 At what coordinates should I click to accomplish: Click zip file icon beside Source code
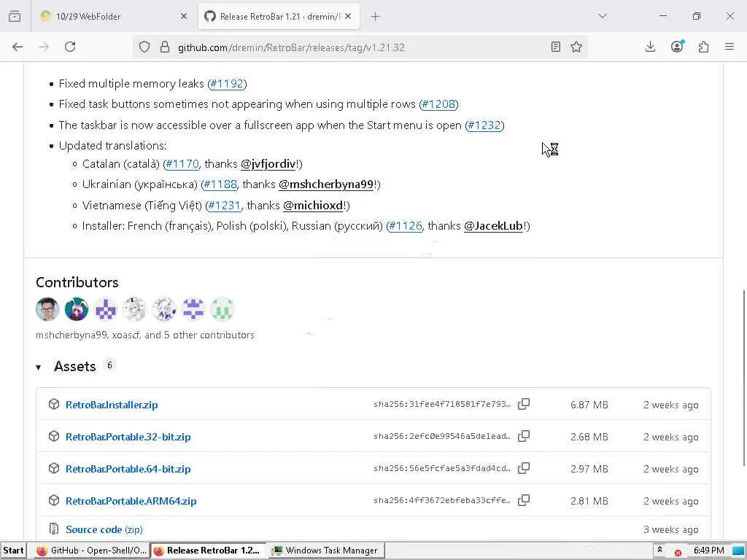(x=54, y=529)
